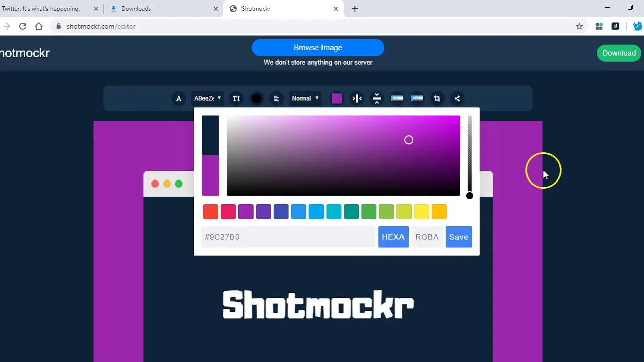Click the site lock icon in address bar
The image size is (644, 362).
click(x=58, y=26)
